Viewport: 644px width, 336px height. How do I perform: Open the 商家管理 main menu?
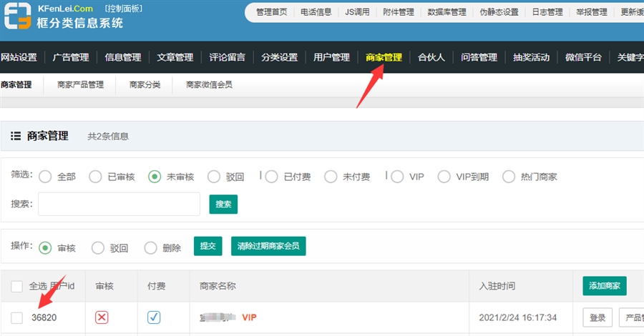pyautogui.click(x=384, y=58)
